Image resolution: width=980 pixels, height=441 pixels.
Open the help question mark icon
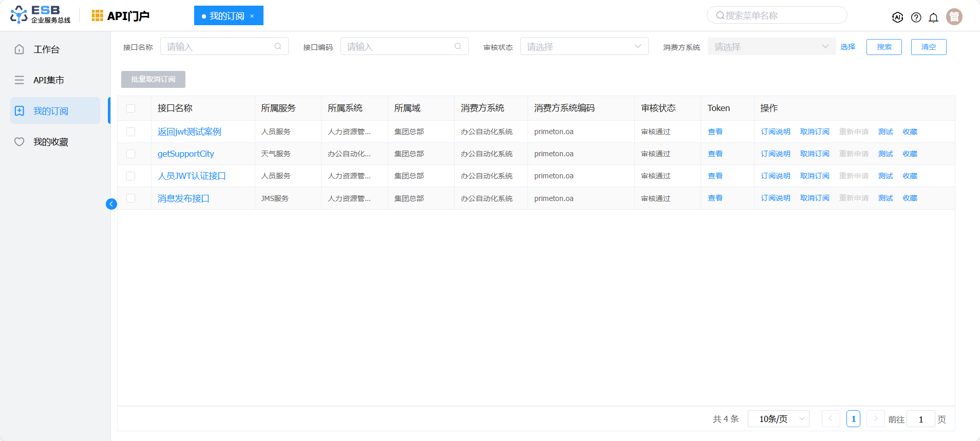(916, 17)
